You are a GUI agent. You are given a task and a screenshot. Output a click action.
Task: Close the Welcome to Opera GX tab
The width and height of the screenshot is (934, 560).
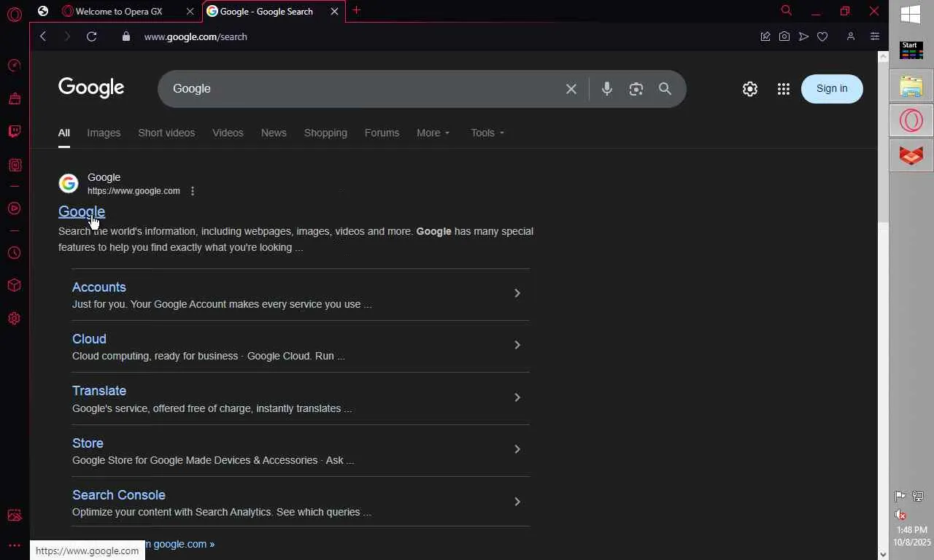[190, 11]
